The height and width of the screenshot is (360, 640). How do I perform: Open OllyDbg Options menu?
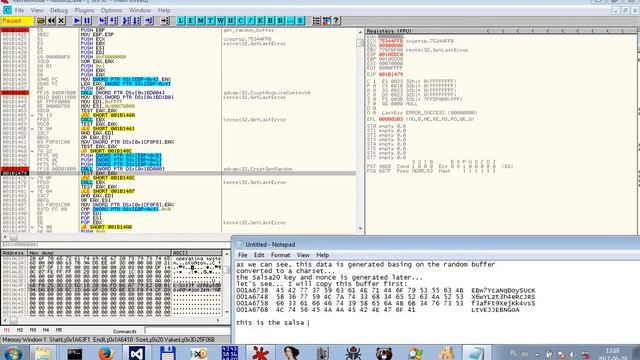111,10
